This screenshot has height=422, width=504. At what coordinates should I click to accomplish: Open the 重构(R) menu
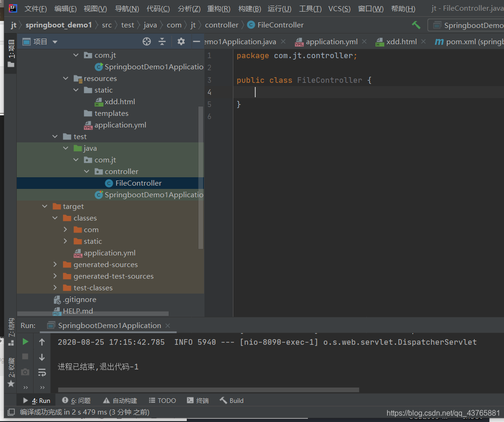tap(218, 9)
